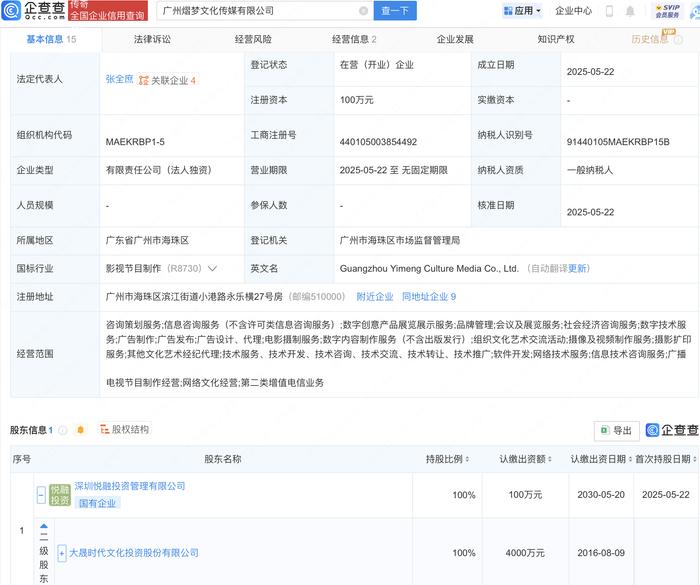Click the 同地址企业 9 link
Screen dimensions: 700x585
[x=429, y=297]
